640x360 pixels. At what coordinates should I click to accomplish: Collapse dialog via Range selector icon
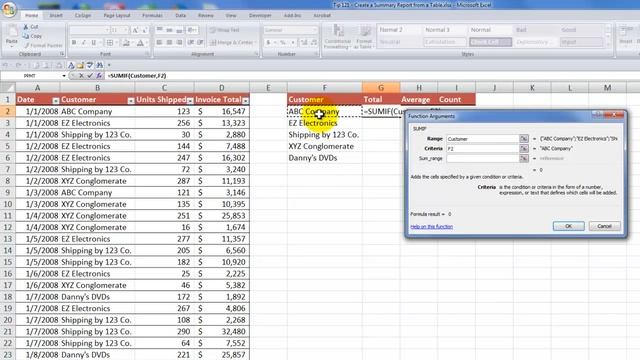524,139
